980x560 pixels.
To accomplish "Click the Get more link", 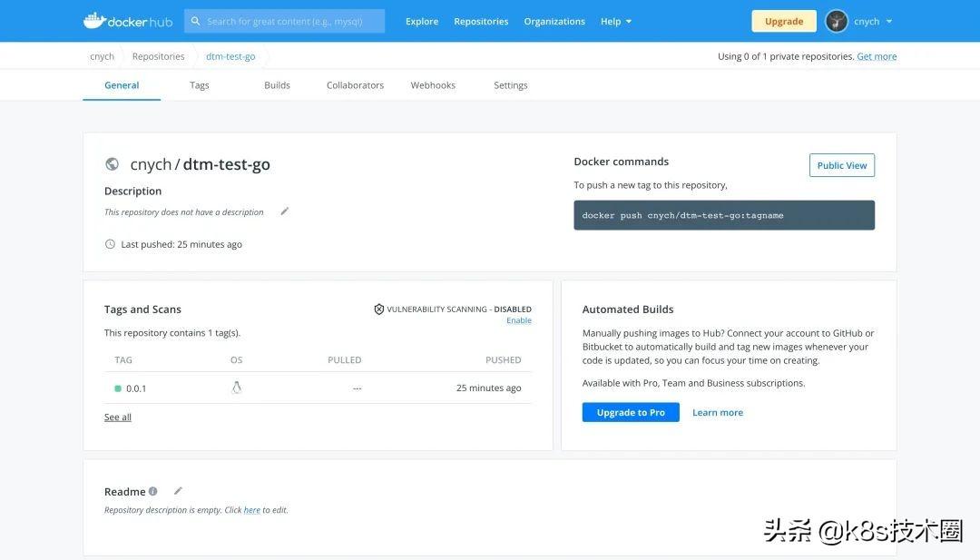I will [877, 56].
